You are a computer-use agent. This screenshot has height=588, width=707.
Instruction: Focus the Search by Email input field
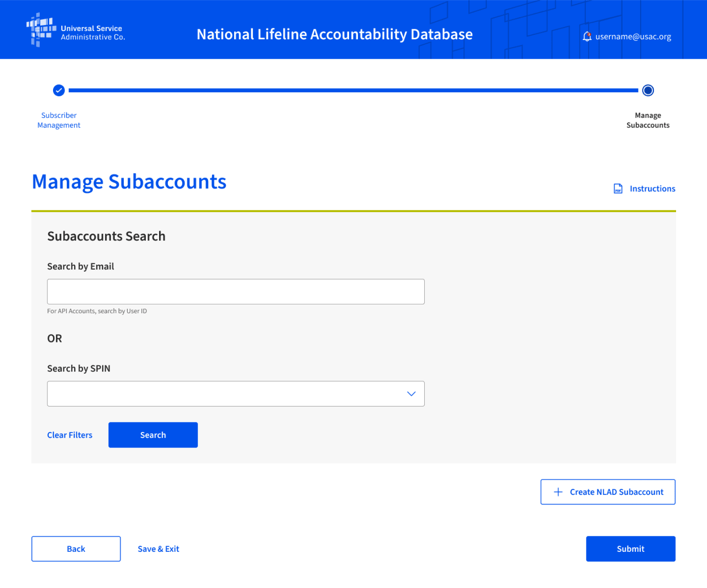click(x=236, y=292)
